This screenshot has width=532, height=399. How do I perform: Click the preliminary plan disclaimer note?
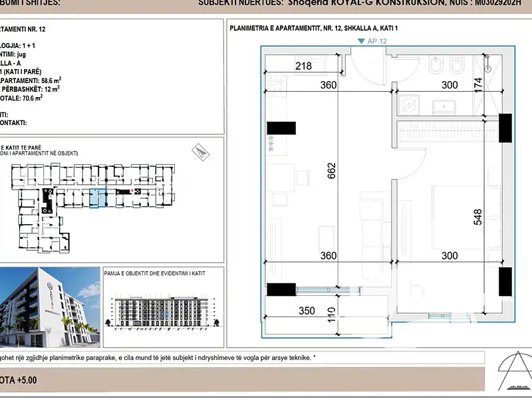tap(158, 358)
